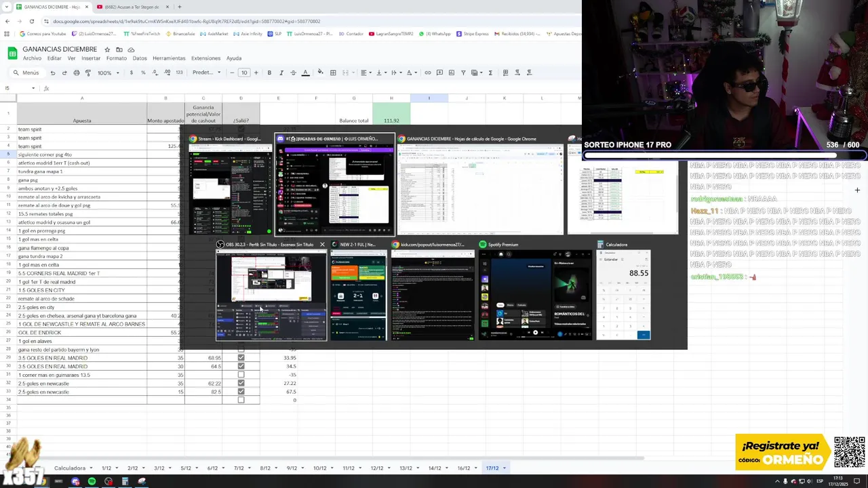Insert a comment icon
Image resolution: width=868 pixels, height=488 pixels.
pos(439,73)
